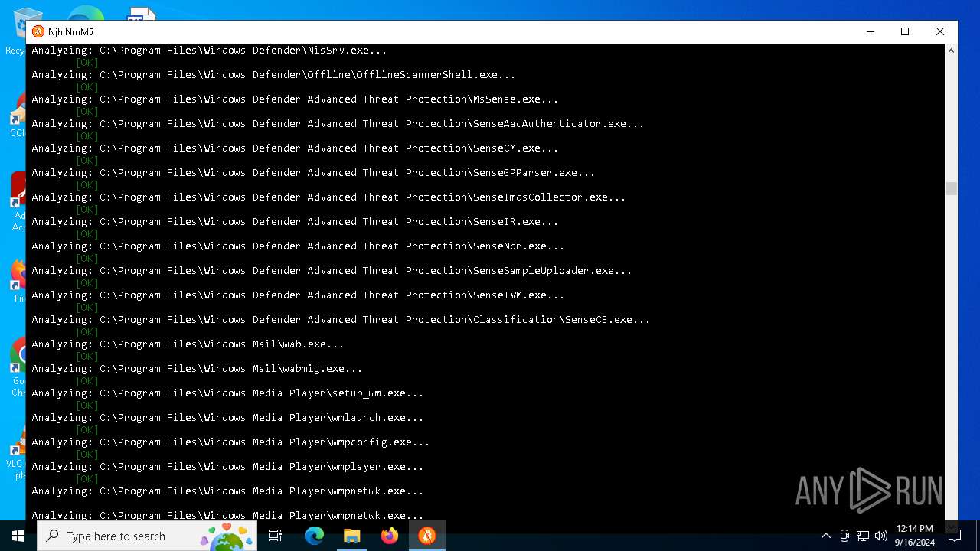Open Firefox from the taskbar

click(390, 536)
